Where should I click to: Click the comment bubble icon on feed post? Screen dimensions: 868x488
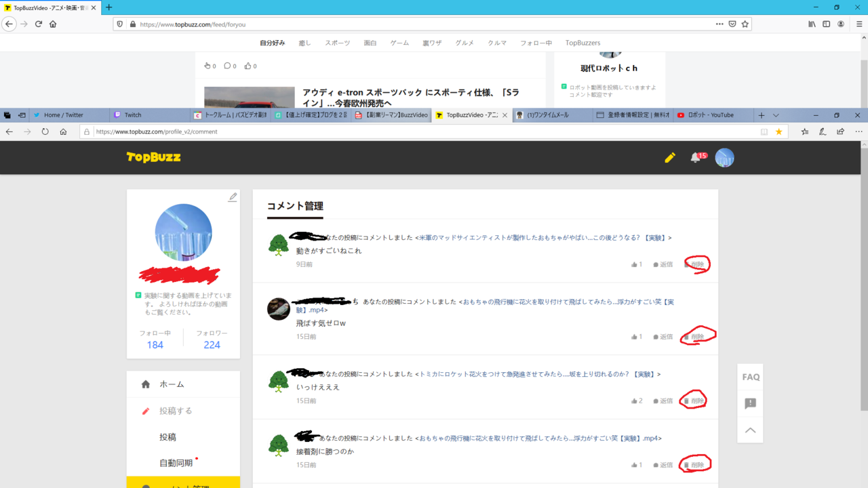(228, 66)
